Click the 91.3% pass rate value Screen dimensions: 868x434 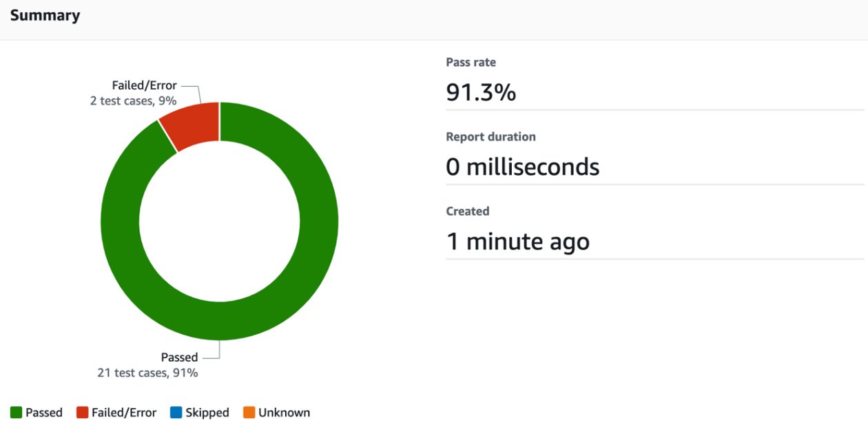coord(481,92)
